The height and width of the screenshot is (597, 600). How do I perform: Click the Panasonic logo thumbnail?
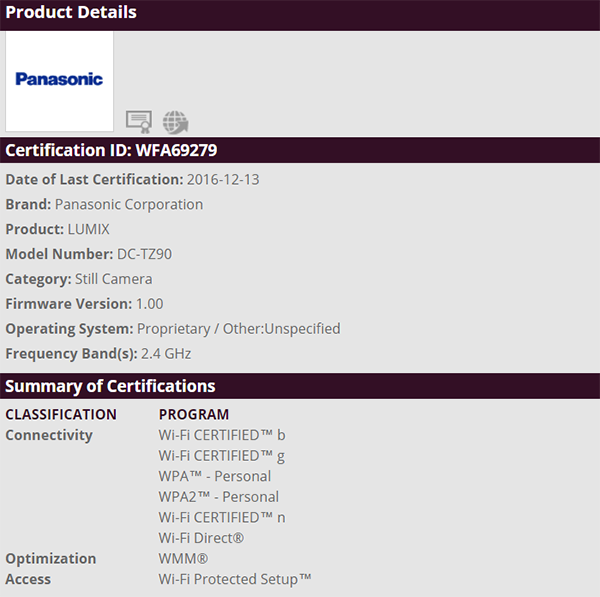tap(59, 80)
